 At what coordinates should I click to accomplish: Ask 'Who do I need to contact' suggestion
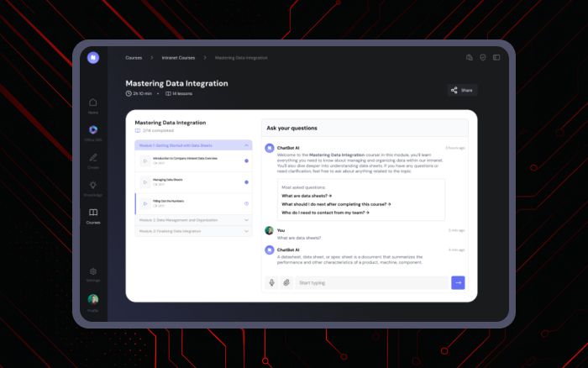point(325,213)
